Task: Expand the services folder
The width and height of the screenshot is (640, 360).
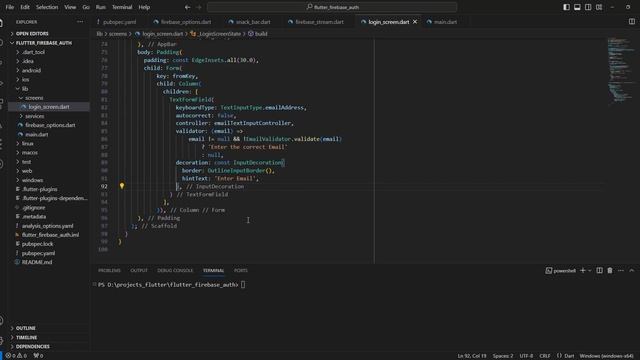Action: (35, 116)
